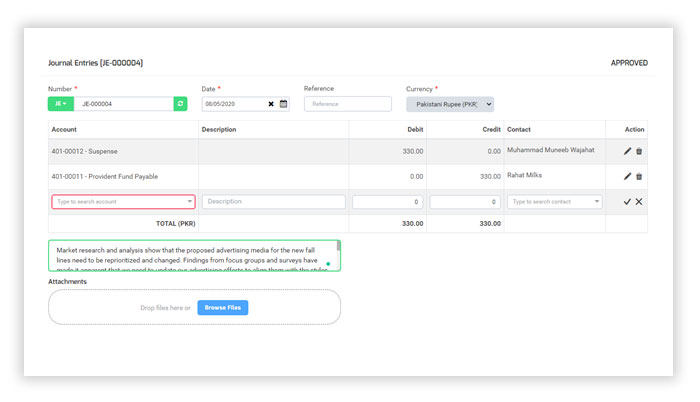The height and width of the screenshot is (402, 700).
Task: Open the calendar date picker icon
Action: (x=283, y=103)
